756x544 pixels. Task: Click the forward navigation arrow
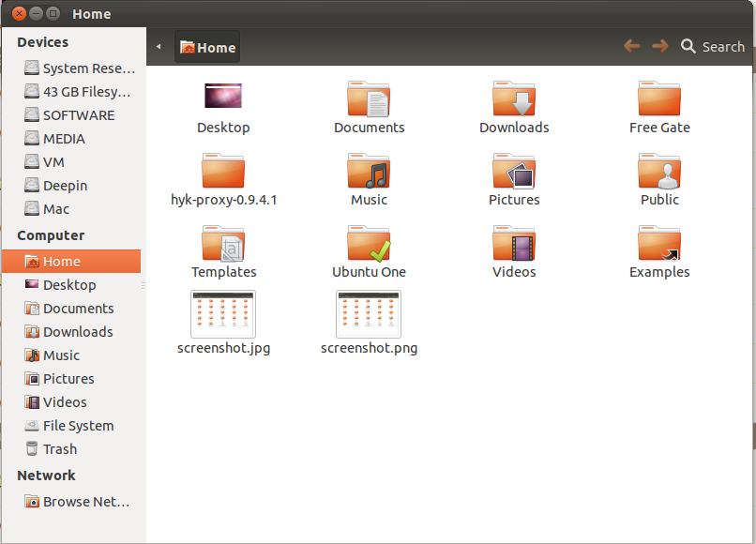[660, 46]
